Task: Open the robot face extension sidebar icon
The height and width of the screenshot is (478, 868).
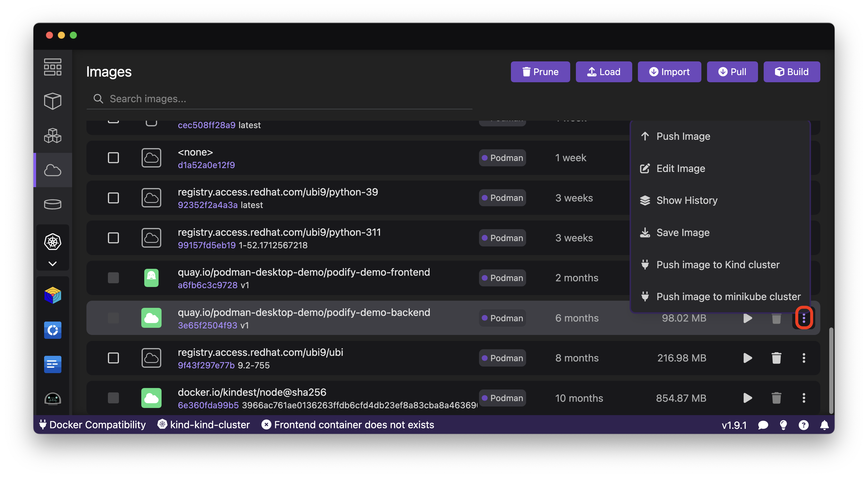Action: click(x=52, y=399)
